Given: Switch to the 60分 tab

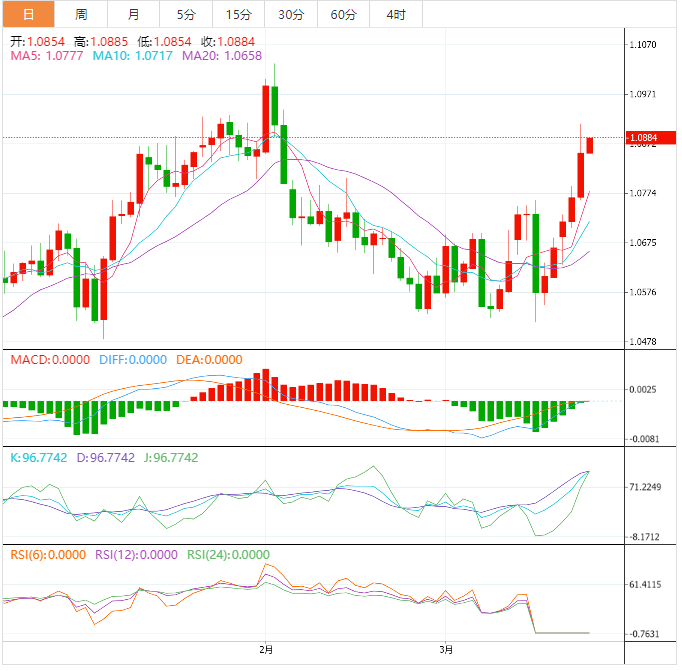Looking at the screenshot, I should tap(343, 15).
